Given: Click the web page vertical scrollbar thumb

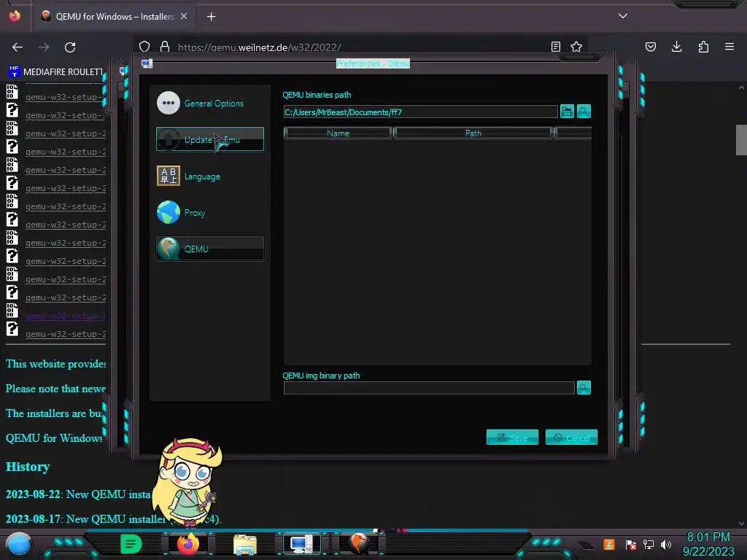Looking at the screenshot, I should 741,140.
